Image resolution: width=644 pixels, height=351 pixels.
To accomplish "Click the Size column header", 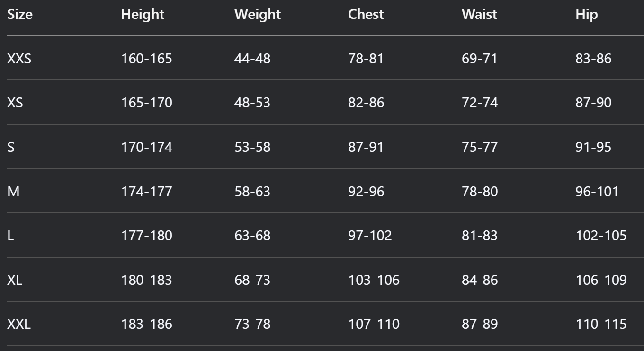I will tap(20, 15).
